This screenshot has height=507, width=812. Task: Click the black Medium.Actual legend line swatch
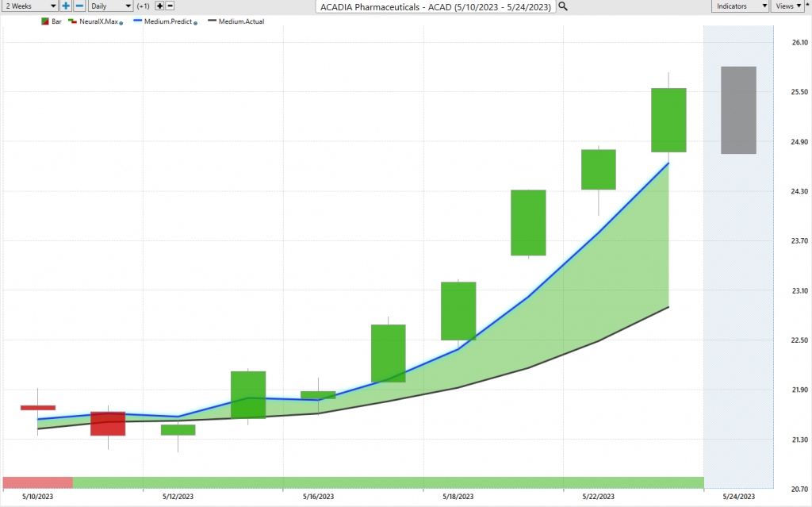coord(212,21)
